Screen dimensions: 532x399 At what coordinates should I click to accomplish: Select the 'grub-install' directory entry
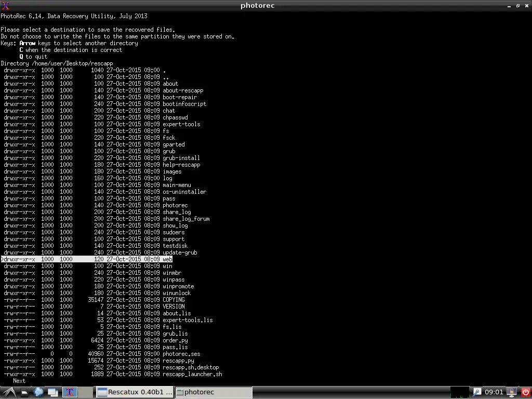(x=102, y=158)
